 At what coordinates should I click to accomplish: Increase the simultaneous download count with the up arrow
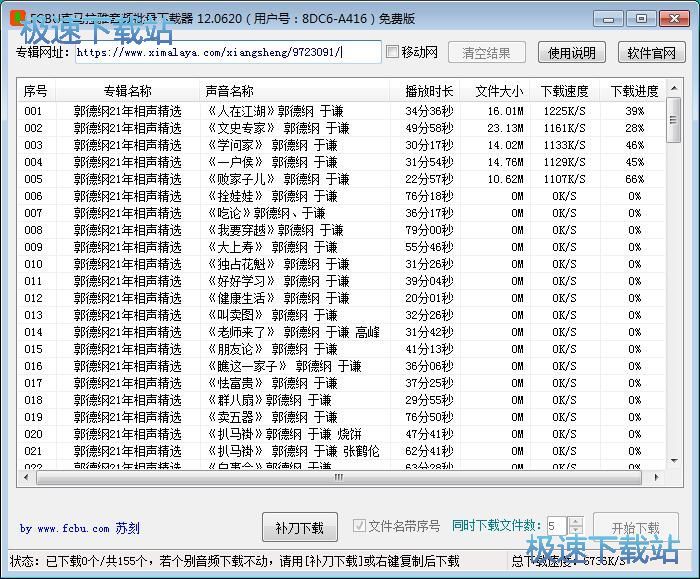(x=576, y=521)
